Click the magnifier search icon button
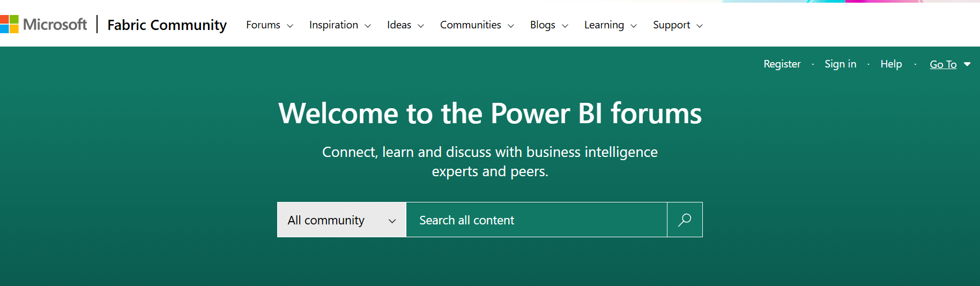 coord(685,220)
